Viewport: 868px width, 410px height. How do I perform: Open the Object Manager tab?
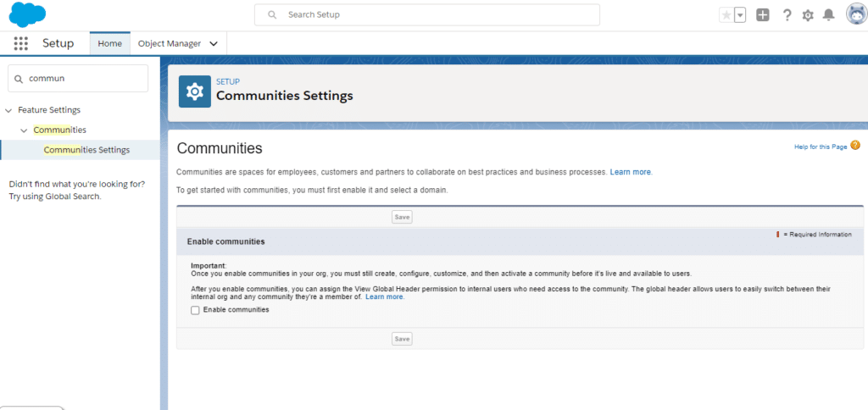pyautogui.click(x=170, y=43)
